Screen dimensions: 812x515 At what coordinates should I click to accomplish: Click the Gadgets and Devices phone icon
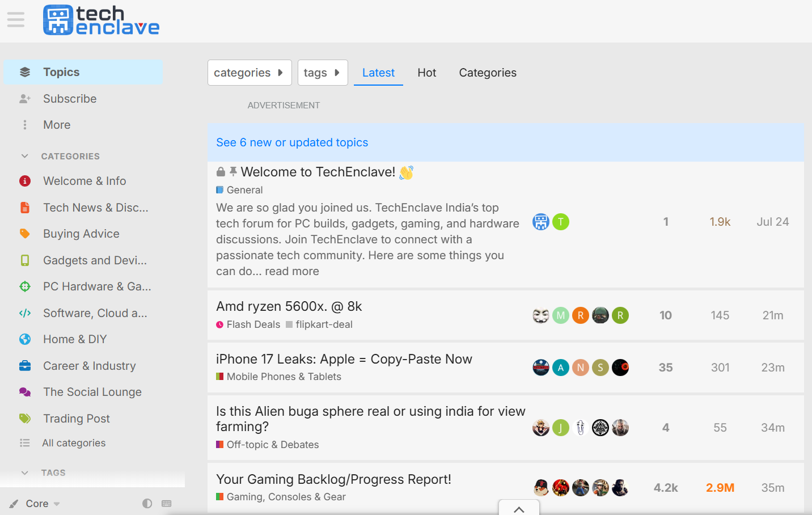tap(25, 260)
